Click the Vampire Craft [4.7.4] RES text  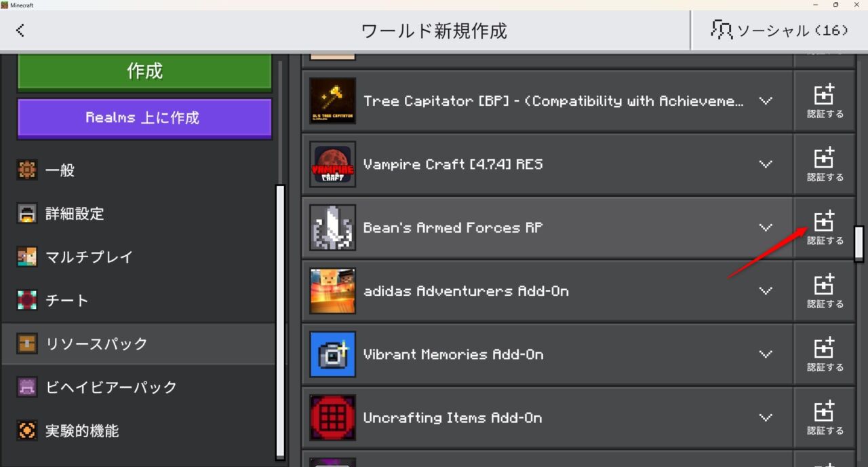[x=453, y=164]
